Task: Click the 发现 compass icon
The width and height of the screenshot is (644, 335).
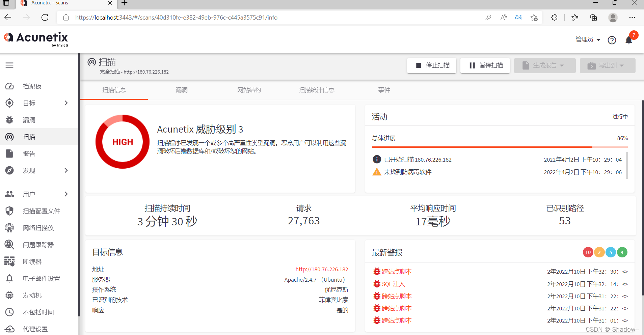Action: 9,170
